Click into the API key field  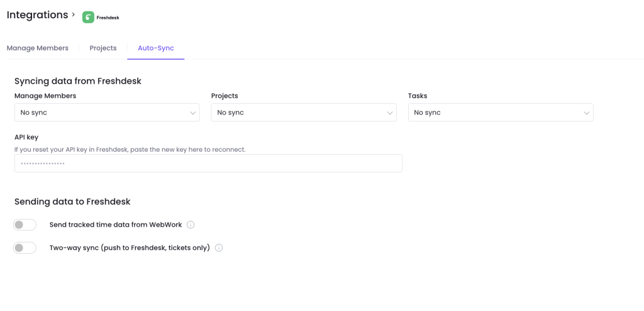pyautogui.click(x=208, y=163)
